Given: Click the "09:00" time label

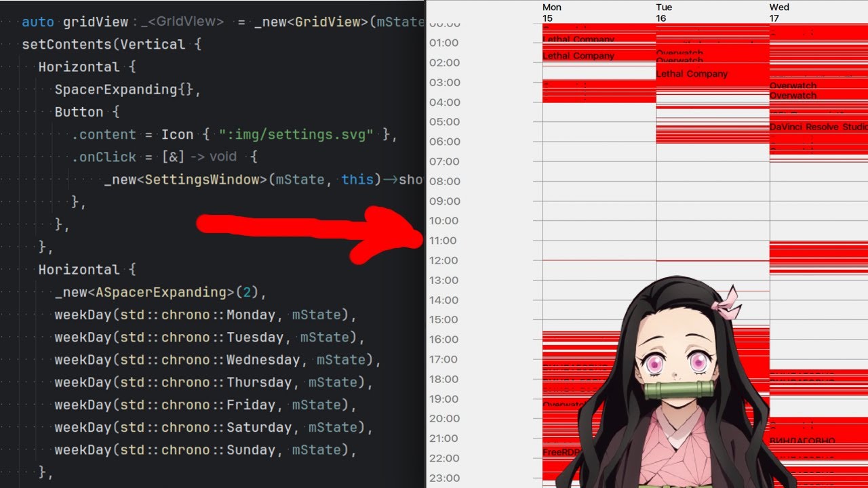Looking at the screenshot, I should [443, 201].
